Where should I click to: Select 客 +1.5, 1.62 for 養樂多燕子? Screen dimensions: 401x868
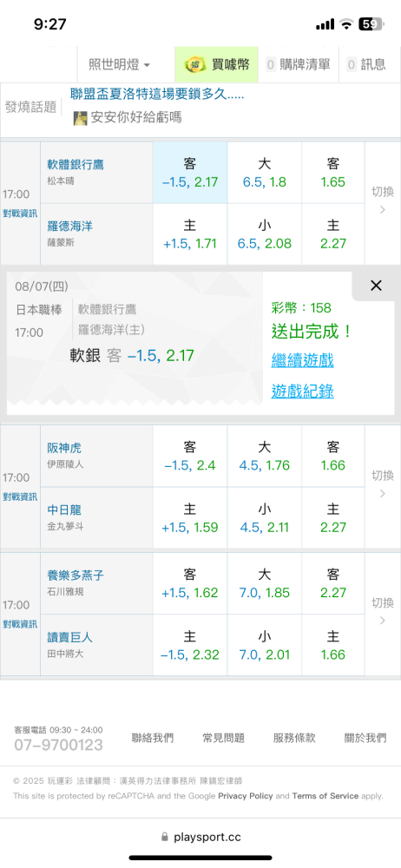click(190, 583)
